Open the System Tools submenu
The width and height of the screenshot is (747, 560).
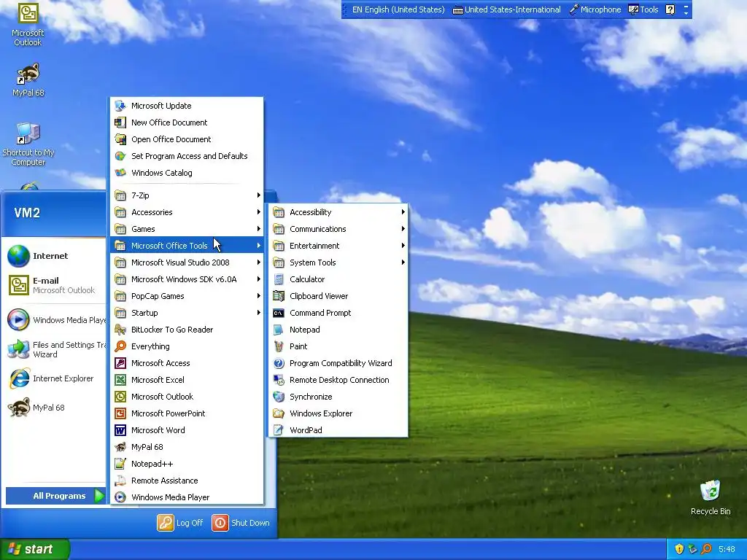[338, 262]
